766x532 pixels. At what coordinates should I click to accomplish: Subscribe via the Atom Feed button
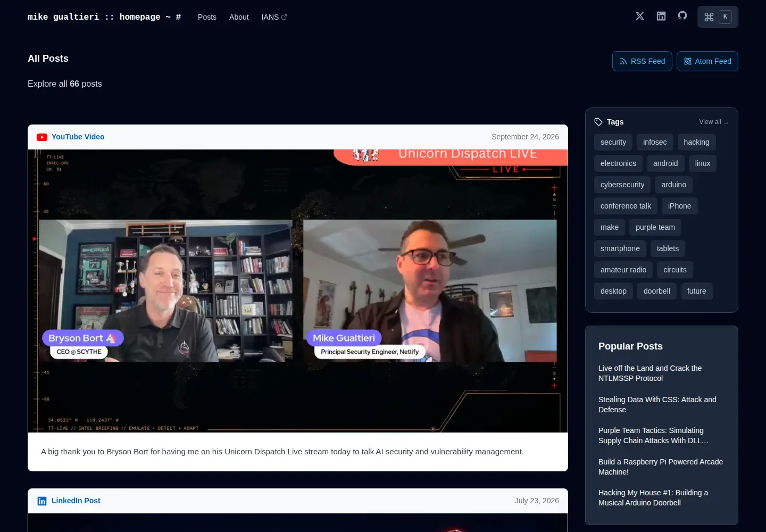707,61
